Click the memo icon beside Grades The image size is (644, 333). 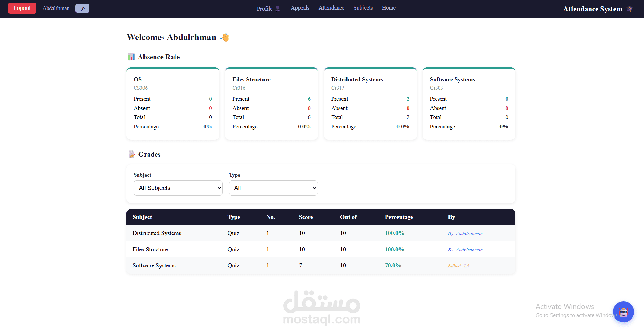tap(132, 154)
